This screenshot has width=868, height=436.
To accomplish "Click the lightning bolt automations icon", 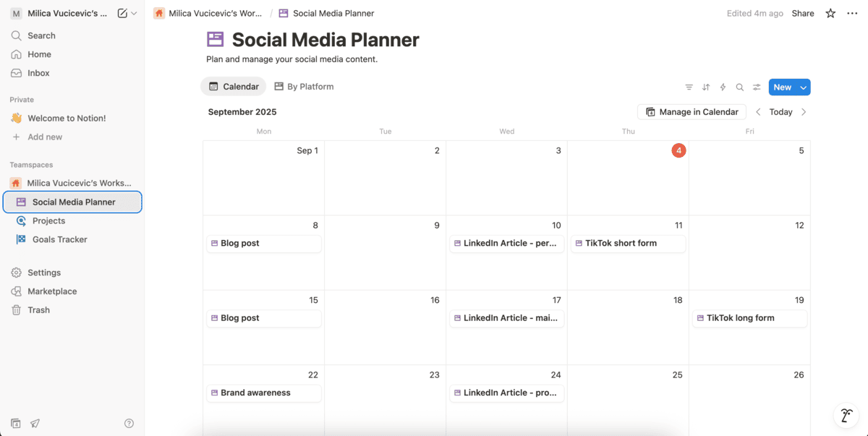I will coord(723,87).
